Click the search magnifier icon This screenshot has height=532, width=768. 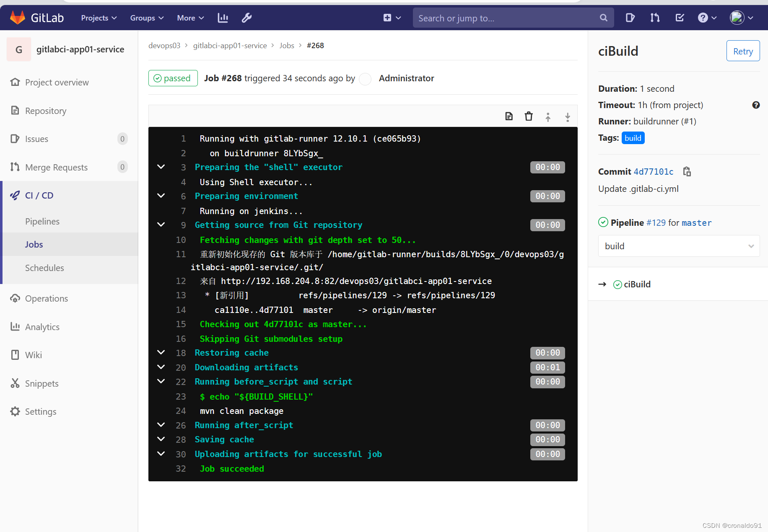pos(603,18)
